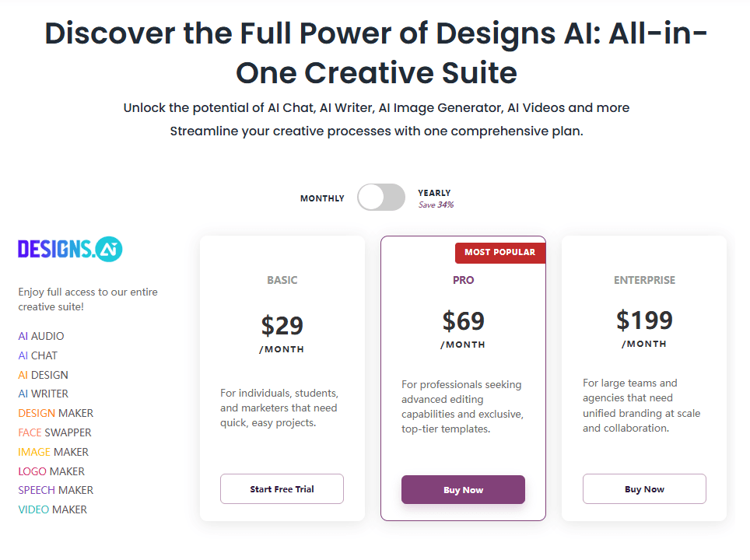Click the Designs.AI logo

pos(70,249)
